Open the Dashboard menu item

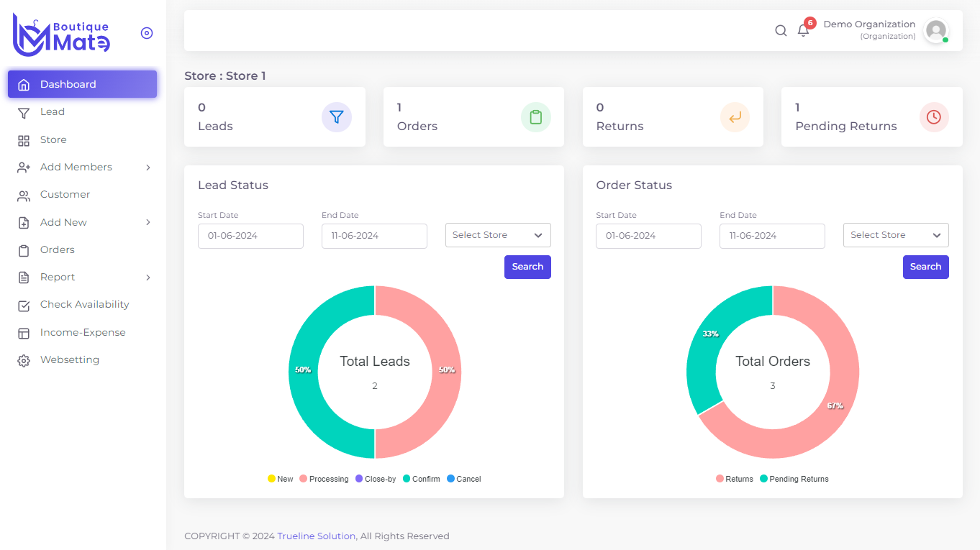point(83,84)
